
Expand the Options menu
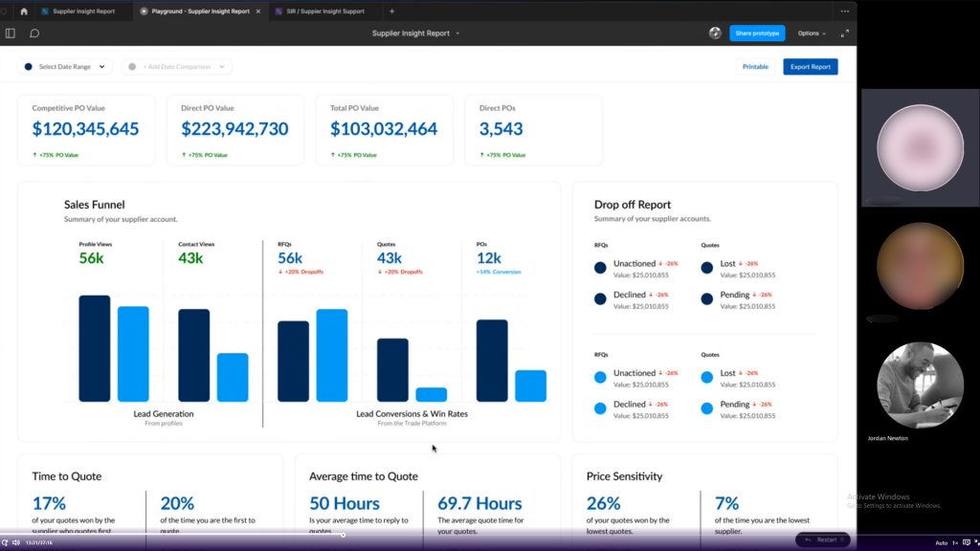813,33
